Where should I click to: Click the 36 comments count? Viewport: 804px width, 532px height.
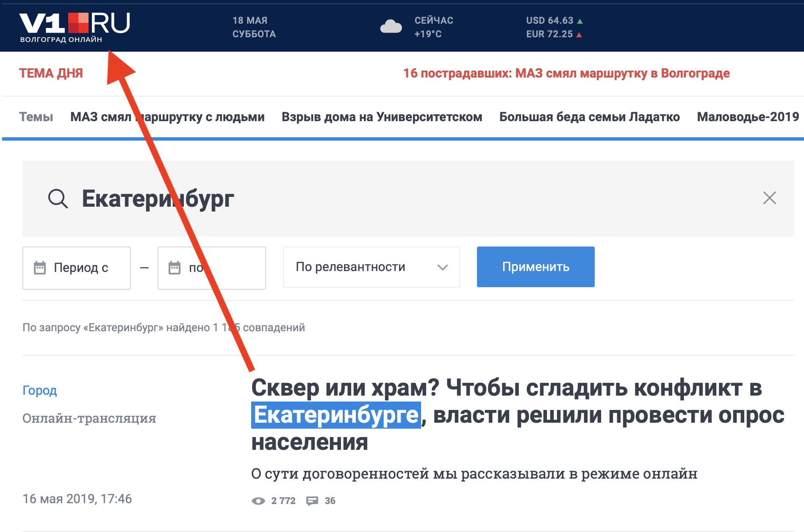(330, 501)
